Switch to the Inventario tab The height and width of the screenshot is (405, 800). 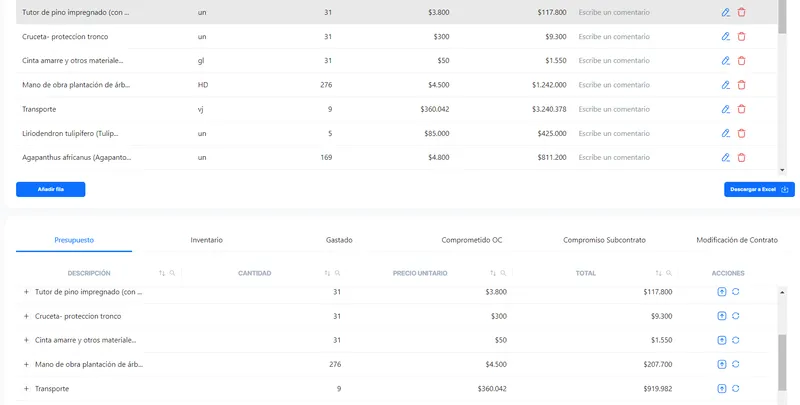207,240
